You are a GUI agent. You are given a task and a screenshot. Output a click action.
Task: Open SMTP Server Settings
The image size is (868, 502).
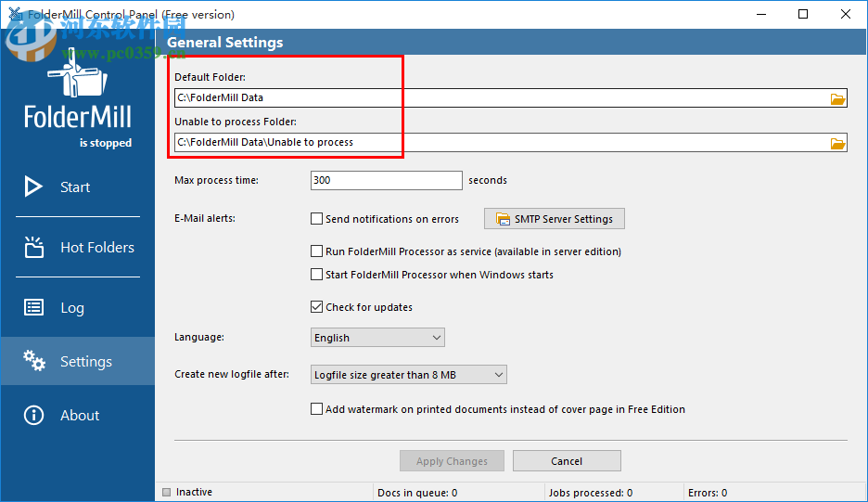pyautogui.click(x=555, y=219)
